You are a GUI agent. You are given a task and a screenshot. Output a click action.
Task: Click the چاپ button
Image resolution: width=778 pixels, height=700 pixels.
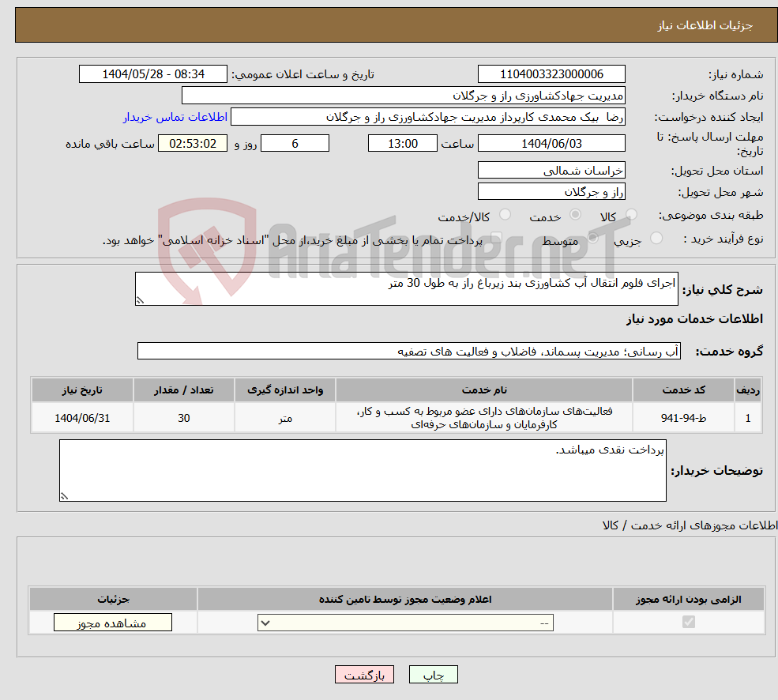click(432, 674)
